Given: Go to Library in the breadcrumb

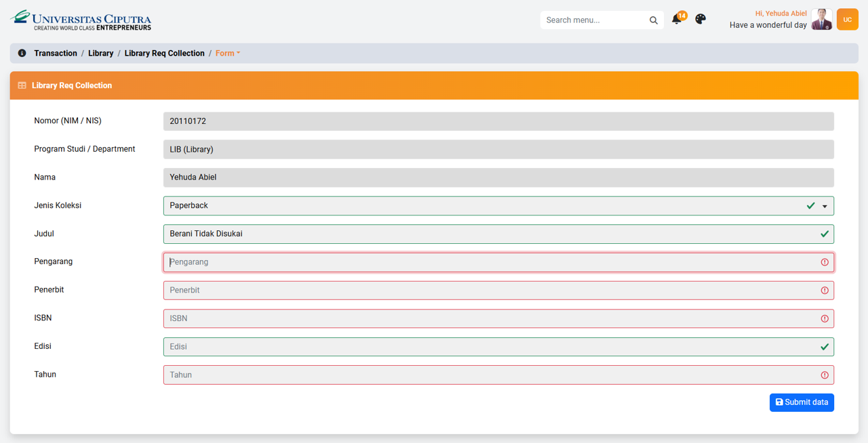Looking at the screenshot, I should (x=100, y=54).
